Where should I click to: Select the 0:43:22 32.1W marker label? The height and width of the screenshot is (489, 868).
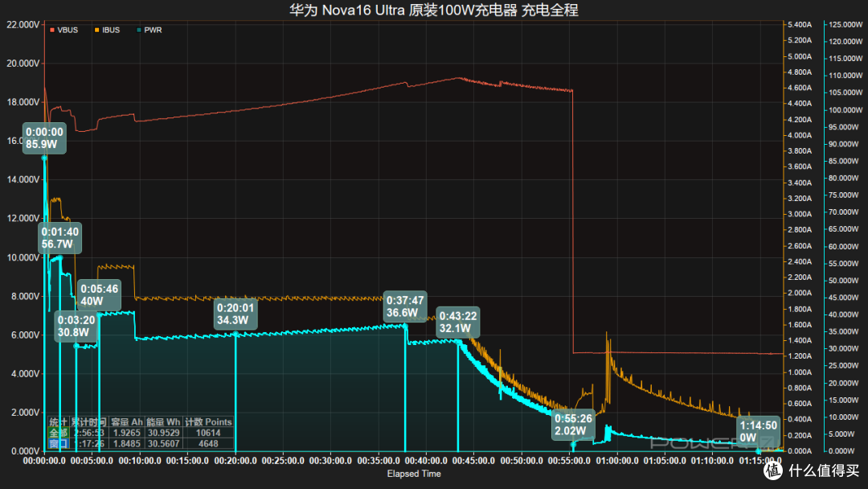tap(458, 322)
